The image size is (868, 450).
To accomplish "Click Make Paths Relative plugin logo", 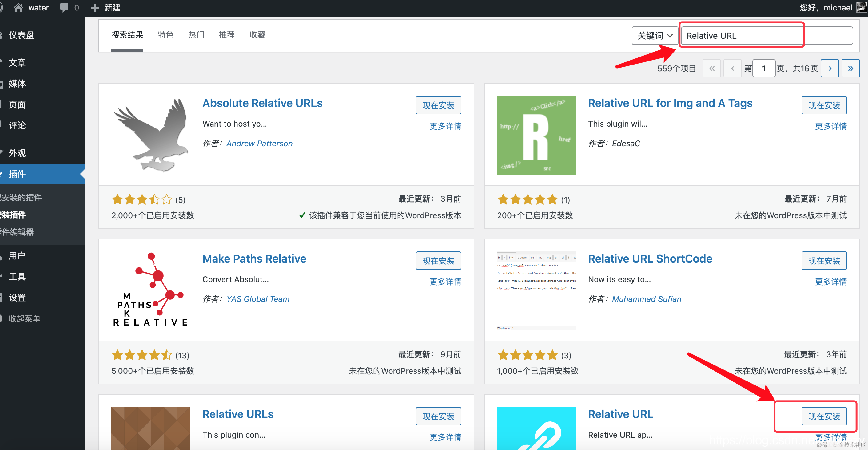I will point(151,290).
